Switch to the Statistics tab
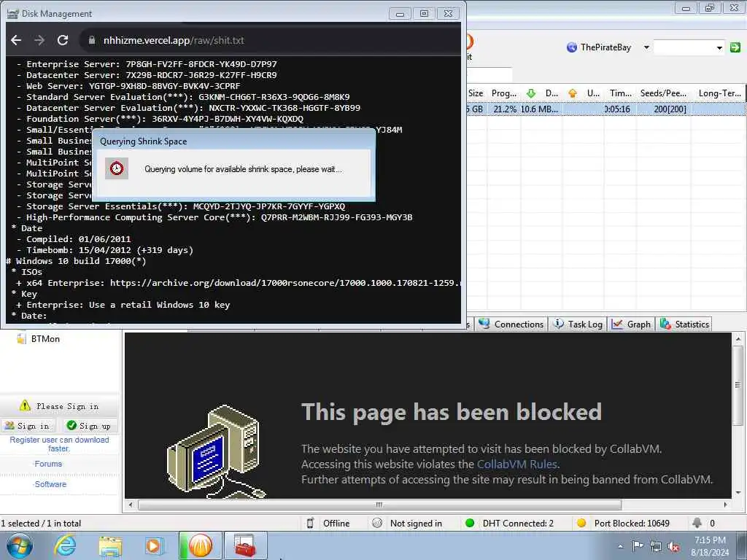747x560 pixels. point(684,324)
